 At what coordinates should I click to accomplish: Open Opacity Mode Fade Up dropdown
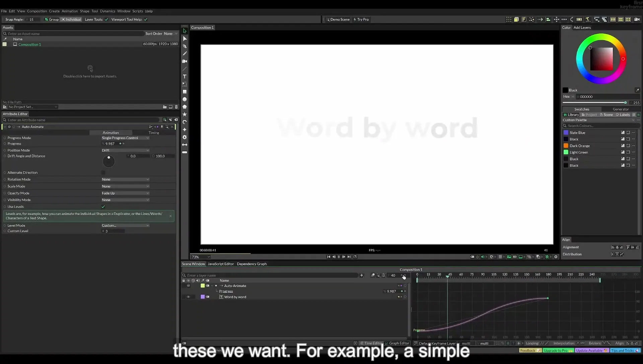coord(126,193)
